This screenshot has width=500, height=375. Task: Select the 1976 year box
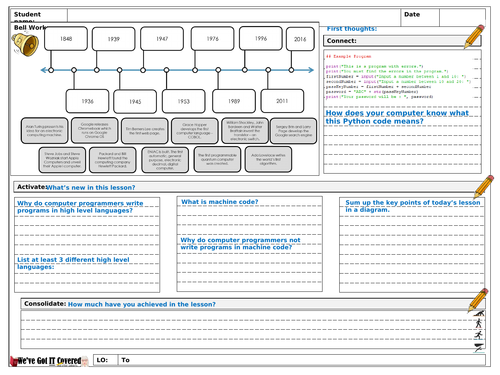point(213,39)
